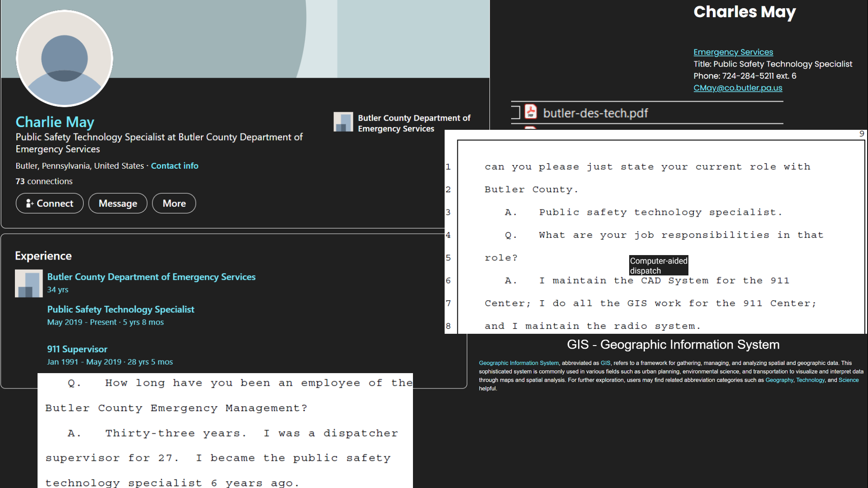Click the CMay@co.butler.pa.us email link
This screenshot has width=868, height=488.
pos(738,88)
